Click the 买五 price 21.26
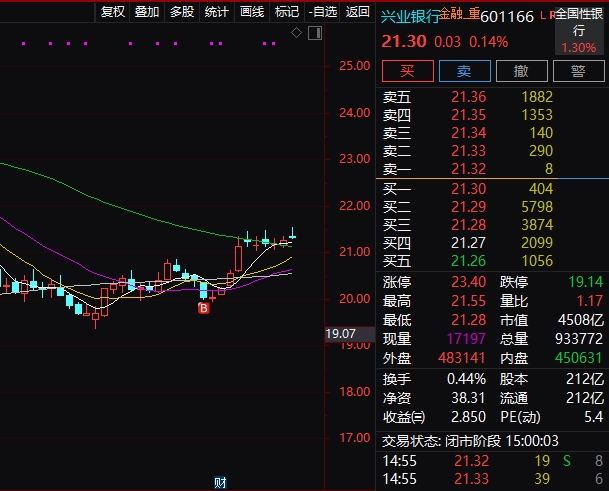 pos(468,261)
